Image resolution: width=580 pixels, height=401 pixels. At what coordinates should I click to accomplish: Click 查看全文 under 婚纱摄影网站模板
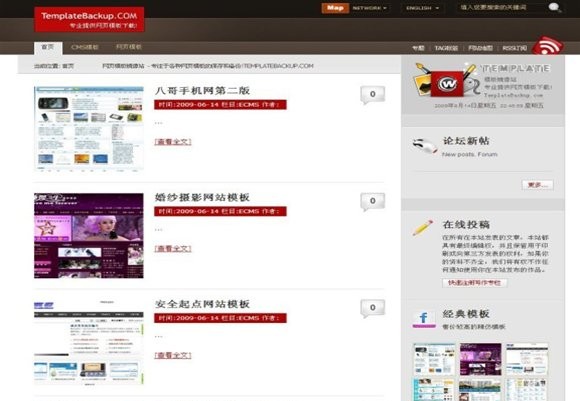coord(173,249)
